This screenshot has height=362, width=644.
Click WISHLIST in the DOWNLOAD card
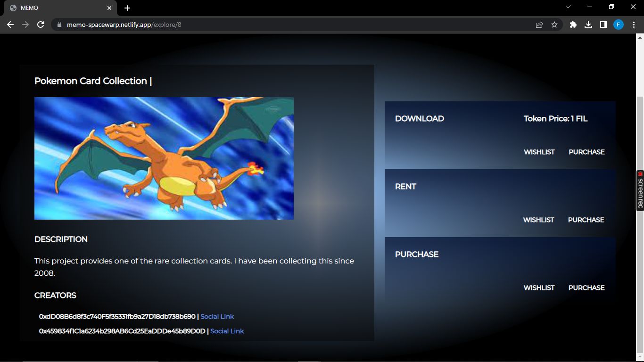coord(539,152)
